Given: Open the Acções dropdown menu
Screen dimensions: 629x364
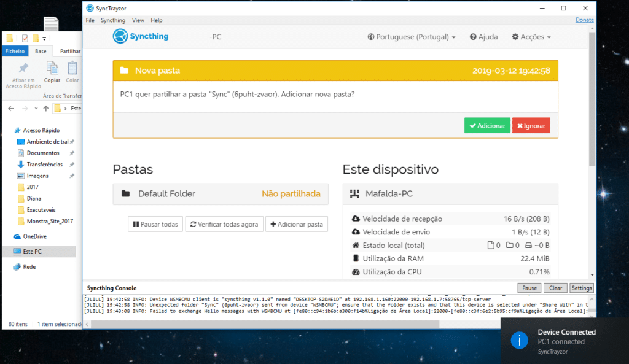Looking at the screenshot, I should point(531,36).
